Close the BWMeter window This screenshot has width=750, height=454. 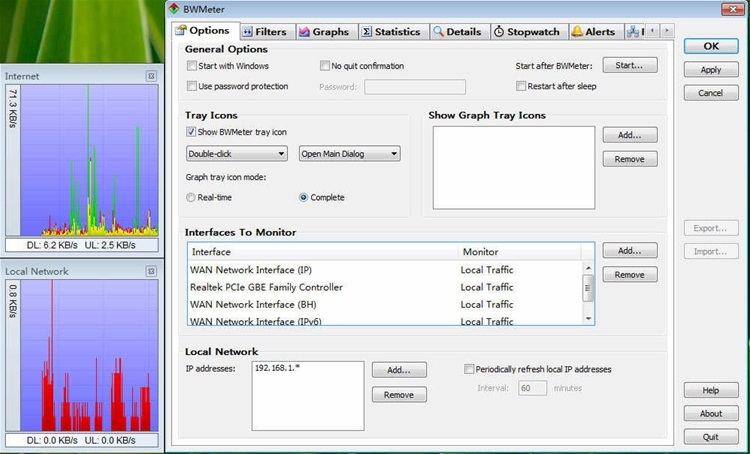pos(732,9)
